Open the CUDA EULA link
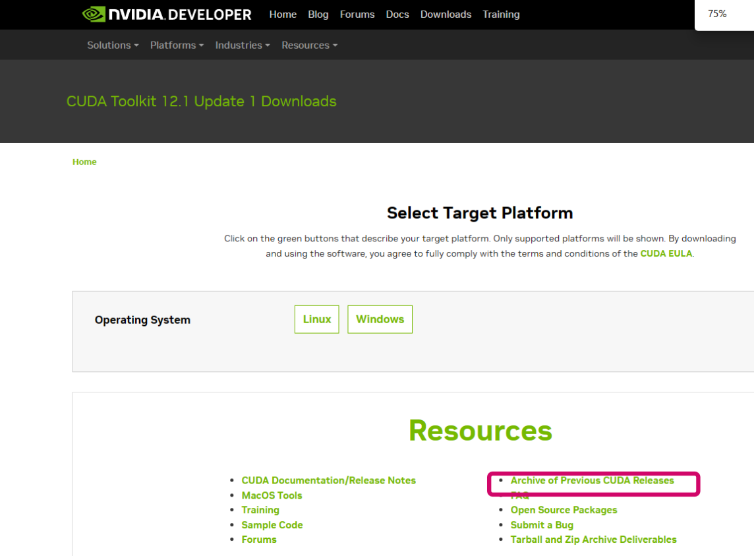Image resolution: width=756 pixels, height=558 pixels. tap(666, 254)
